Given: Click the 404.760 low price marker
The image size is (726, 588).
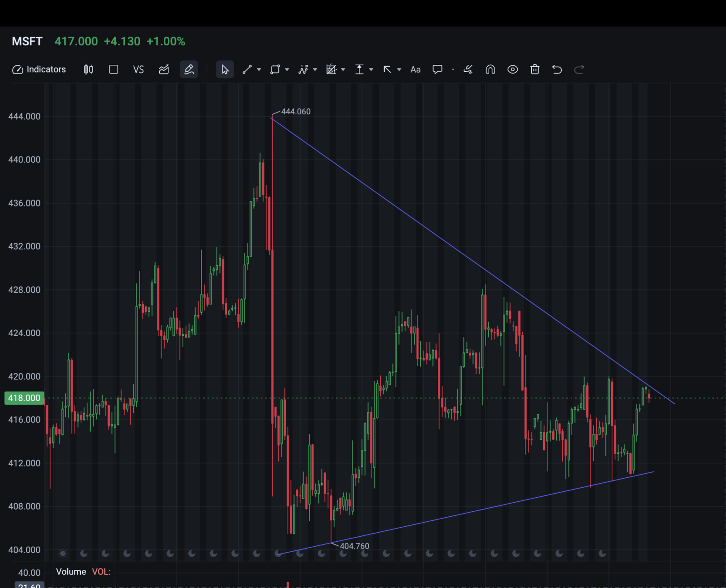Looking at the screenshot, I should [x=354, y=546].
